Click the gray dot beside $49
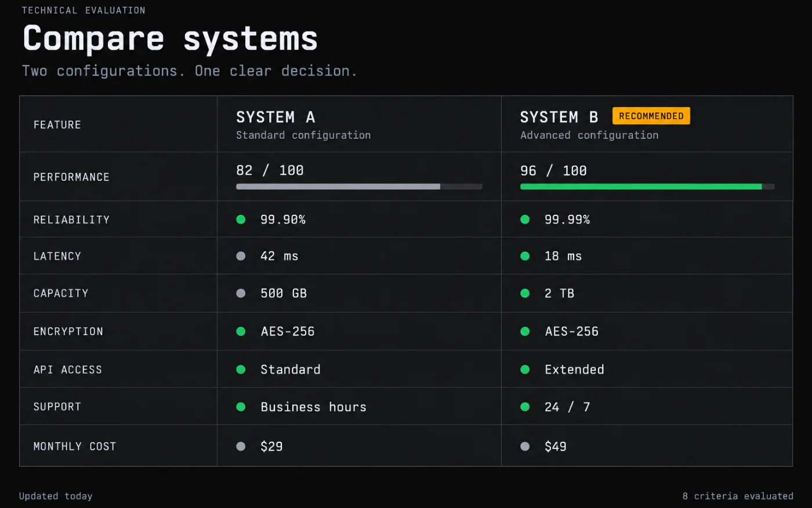This screenshot has height=508, width=812. pyautogui.click(x=525, y=446)
